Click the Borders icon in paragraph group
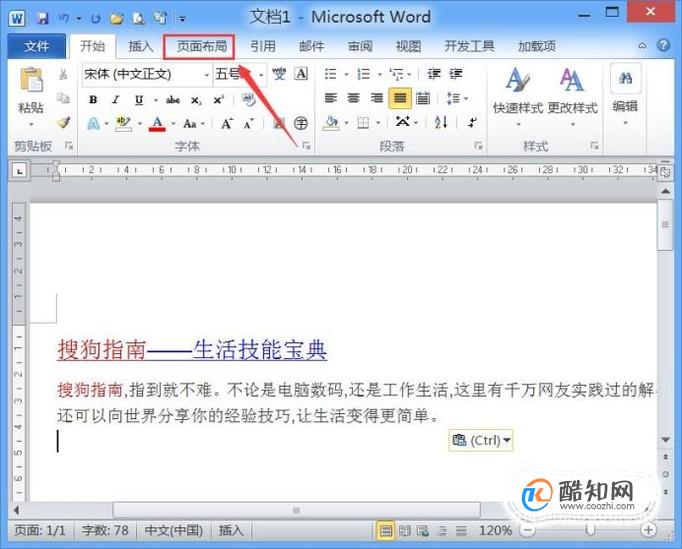 tap(363, 124)
